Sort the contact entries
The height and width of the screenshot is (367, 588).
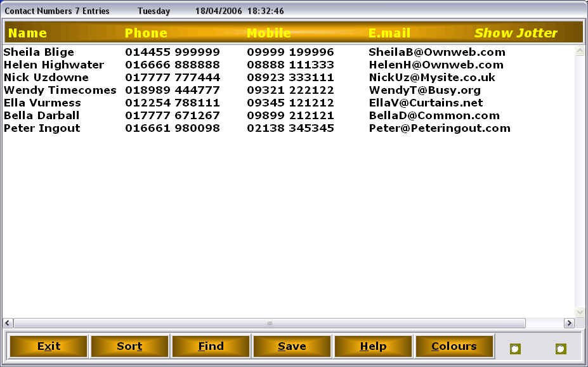point(129,346)
